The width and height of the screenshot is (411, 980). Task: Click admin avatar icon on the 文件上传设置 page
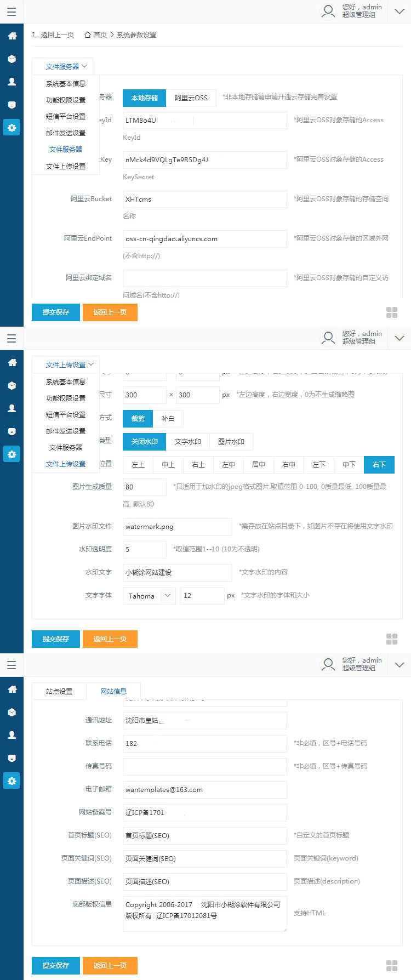click(x=328, y=338)
